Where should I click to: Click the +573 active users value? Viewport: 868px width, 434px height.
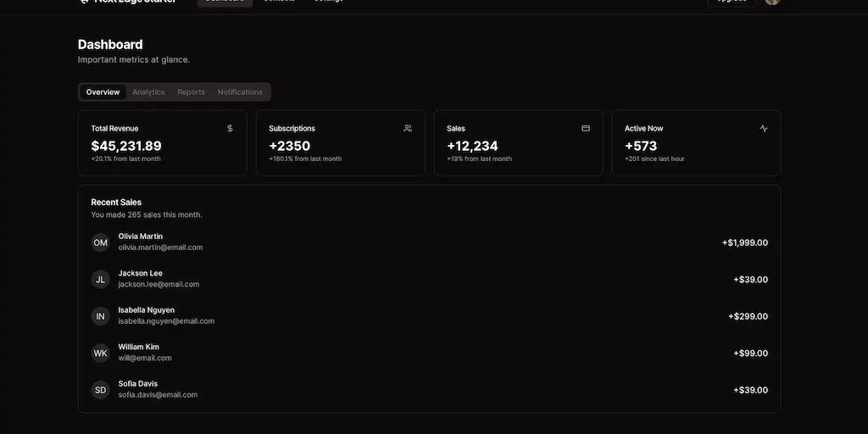641,146
